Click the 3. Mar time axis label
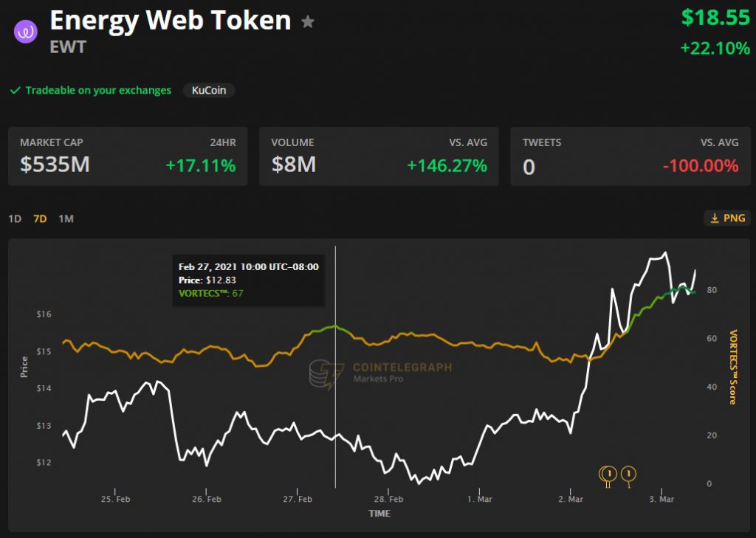The width and height of the screenshot is (756, 538). click(661, 499)
